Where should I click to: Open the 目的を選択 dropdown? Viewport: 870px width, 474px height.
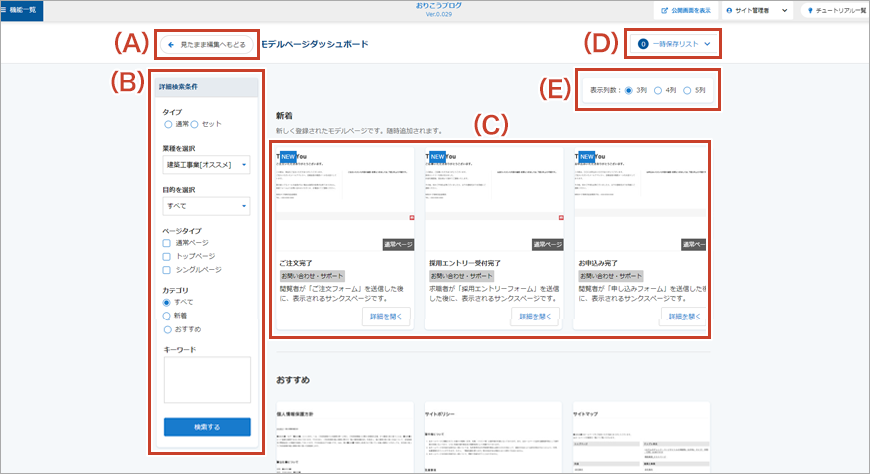206,206
